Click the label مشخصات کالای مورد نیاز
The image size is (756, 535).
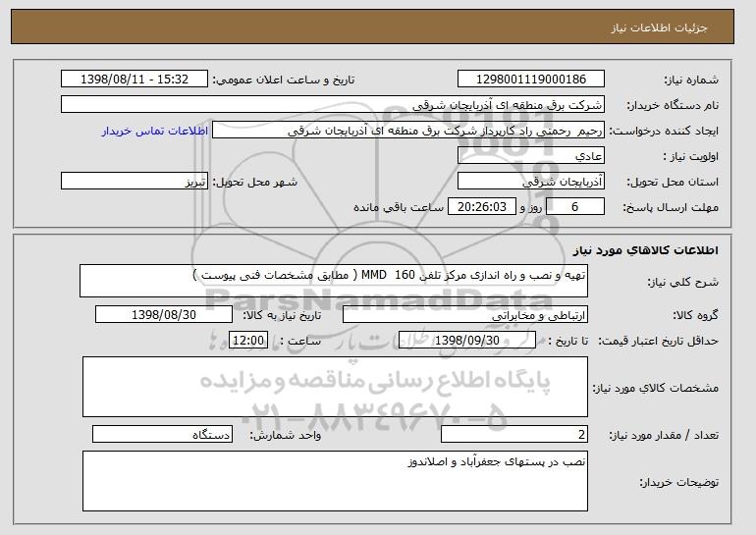click(656, 388)
